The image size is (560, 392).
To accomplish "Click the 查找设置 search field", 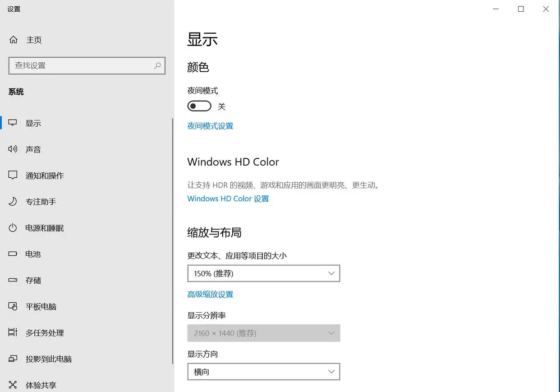I will tap(81, 65).
